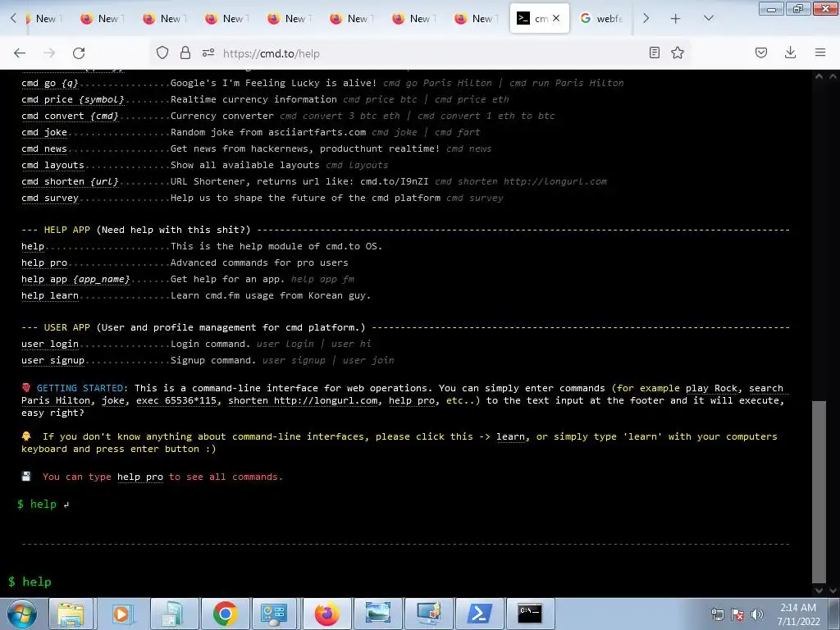Launch the media player taskbar icon
840x630 pixels.
click(122, 614)
